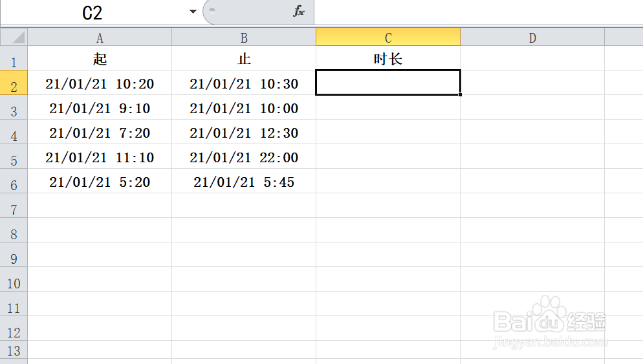Viewport: 643px width, 364px height.
Task: Click the insert function fx icon
Action: [x=298, y=12]
